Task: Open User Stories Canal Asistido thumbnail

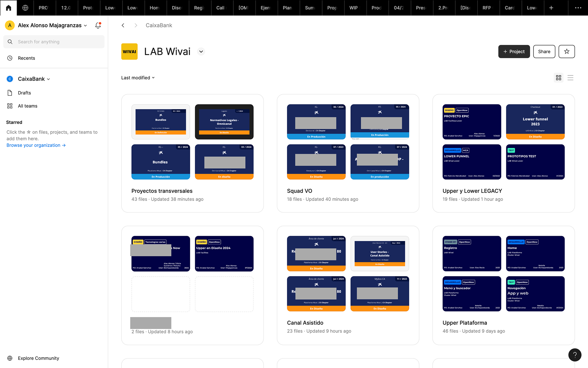Action: point(380,254)
